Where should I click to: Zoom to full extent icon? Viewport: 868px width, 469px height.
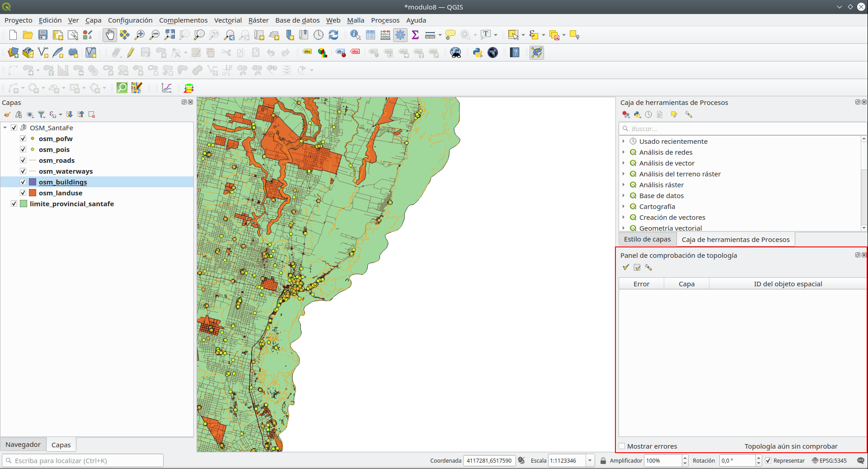pyautogui.click(x=169, y=35)
